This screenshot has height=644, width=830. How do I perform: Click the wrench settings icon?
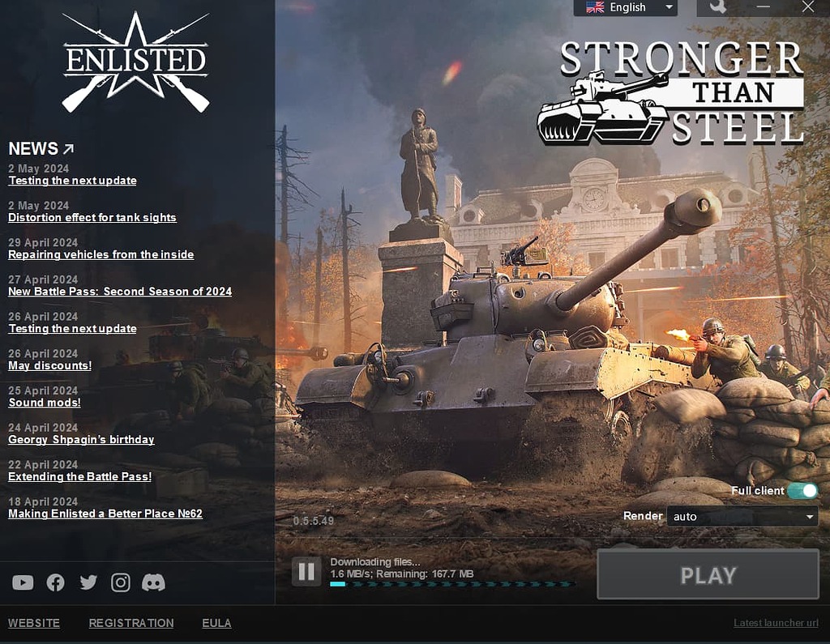(x=717, y=6)
